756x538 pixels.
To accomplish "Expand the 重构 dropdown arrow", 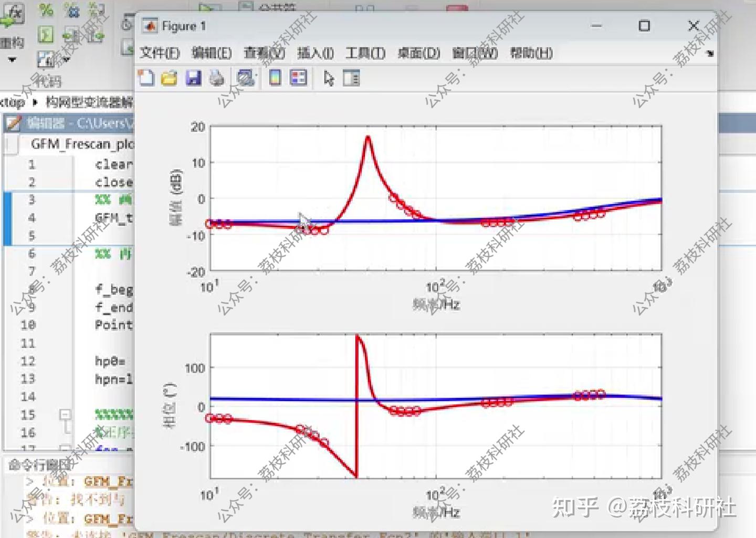I will (12, 60).
